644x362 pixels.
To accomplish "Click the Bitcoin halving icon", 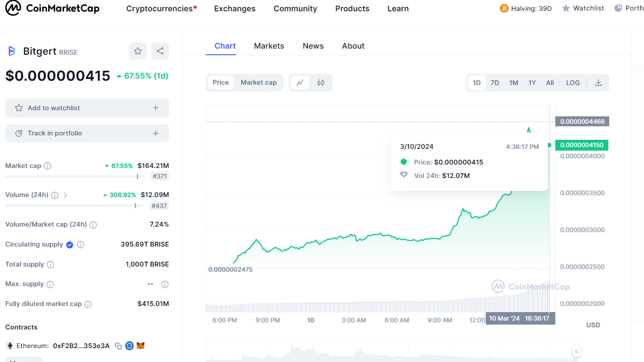I will coord(504,8).
